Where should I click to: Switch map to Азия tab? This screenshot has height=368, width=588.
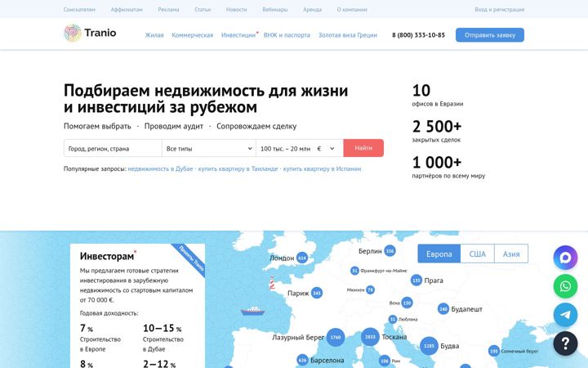pyautogui.click(x=511, y=254)
